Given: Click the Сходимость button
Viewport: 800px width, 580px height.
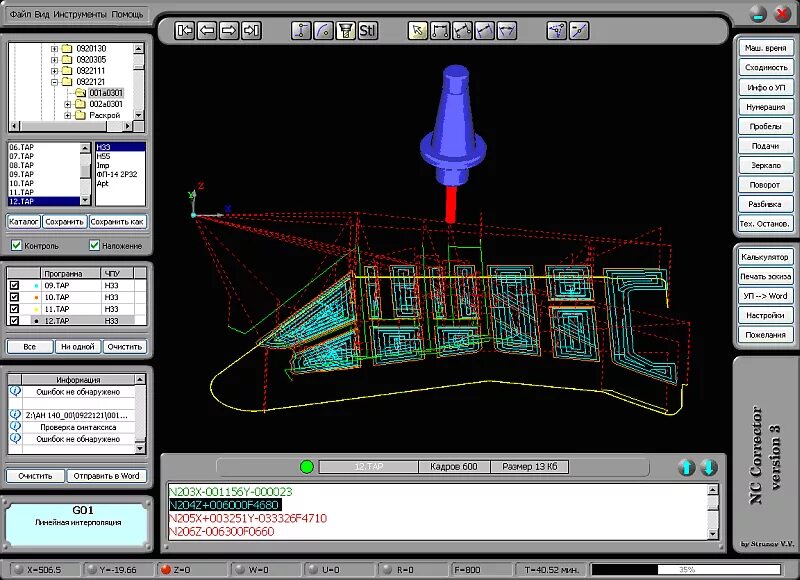Looking at the screenshot, I should click(765, 67).
